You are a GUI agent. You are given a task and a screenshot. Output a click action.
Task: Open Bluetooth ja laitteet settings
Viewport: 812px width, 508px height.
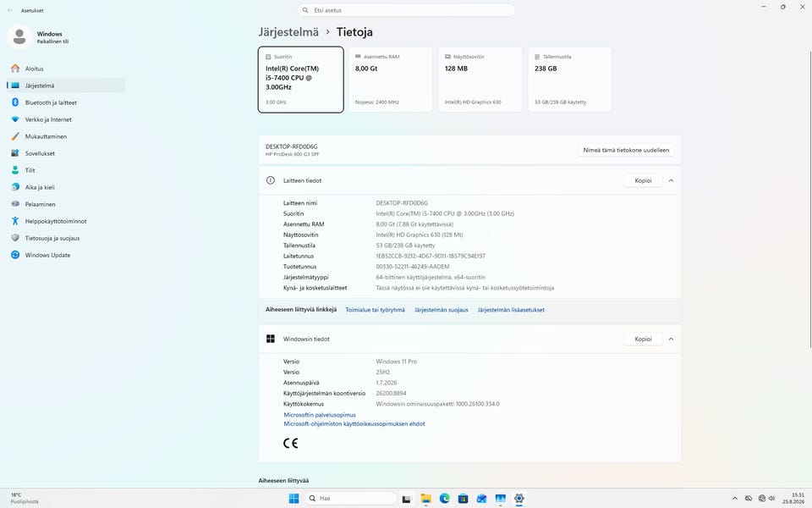pos(66,102)
